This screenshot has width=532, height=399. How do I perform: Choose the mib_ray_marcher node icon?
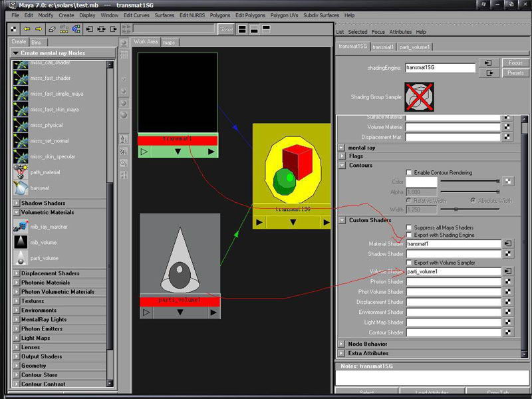(x=21, y=227)
